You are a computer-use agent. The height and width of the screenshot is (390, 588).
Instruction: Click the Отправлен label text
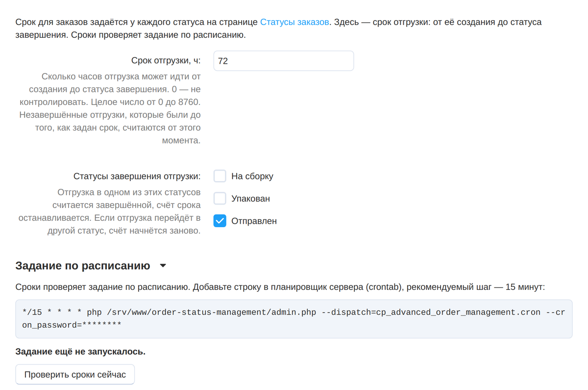254,221
